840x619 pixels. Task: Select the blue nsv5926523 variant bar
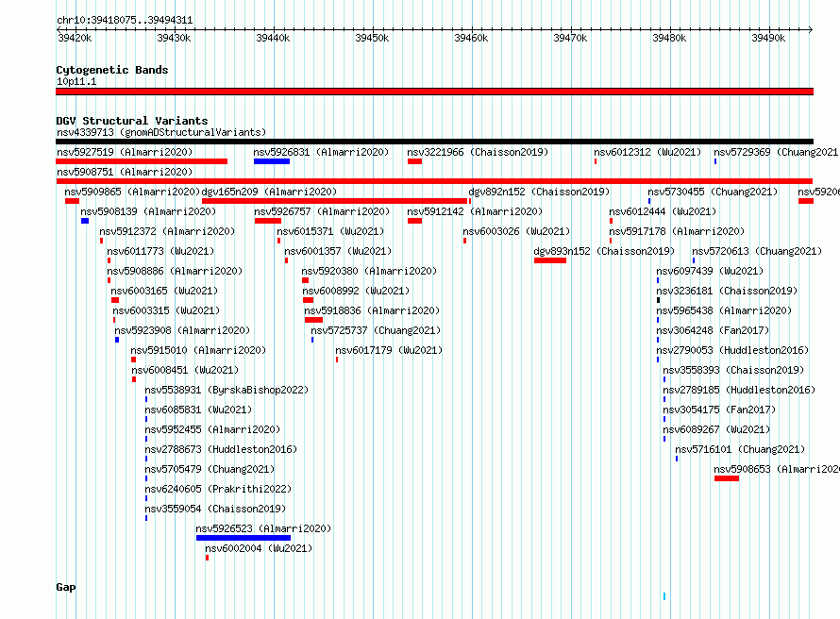[x=244, y=538]
